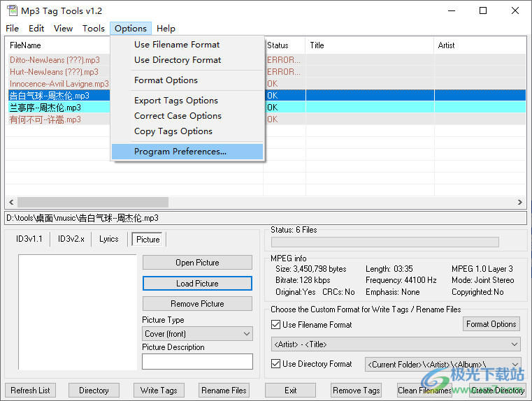532x401 pixels.
Task: Open the View menu
Action: click(x=63, y=29)
